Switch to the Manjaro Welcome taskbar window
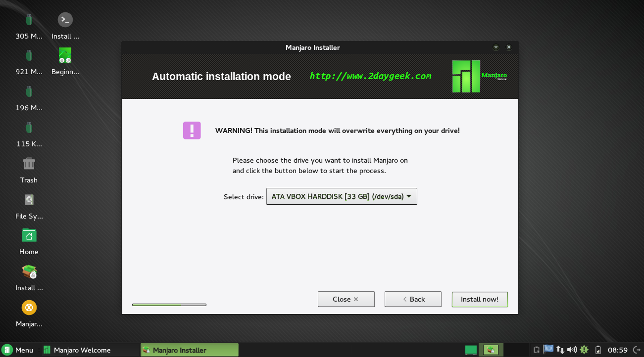644x357 pixels. 77,350
